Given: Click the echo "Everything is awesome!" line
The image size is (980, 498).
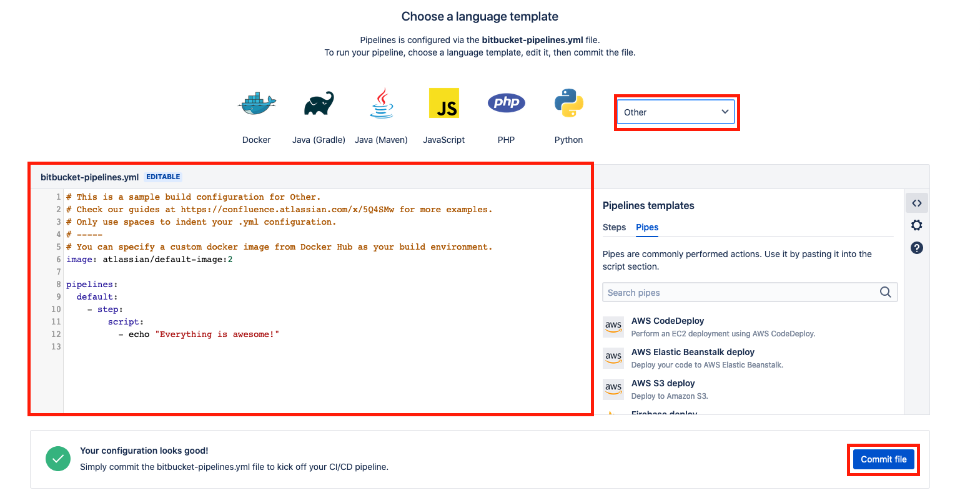Looking at the screenshot, I should [x=199, y=334].
